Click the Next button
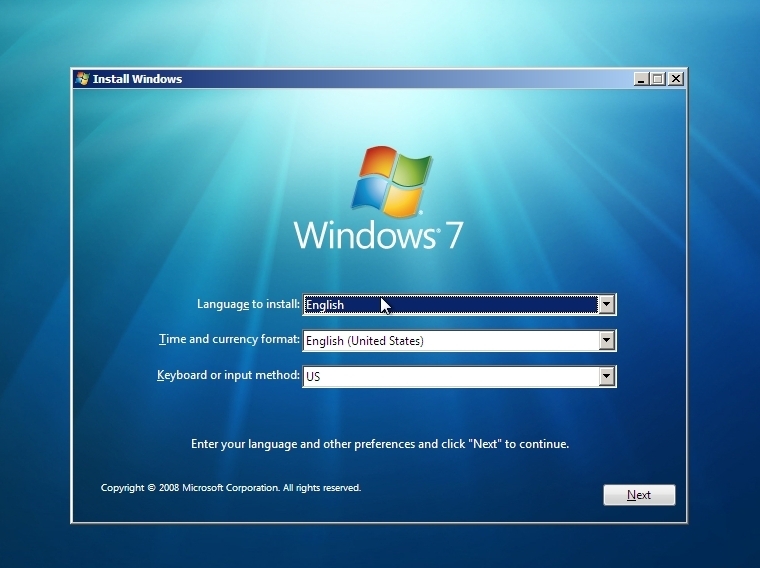 [639, 495]
